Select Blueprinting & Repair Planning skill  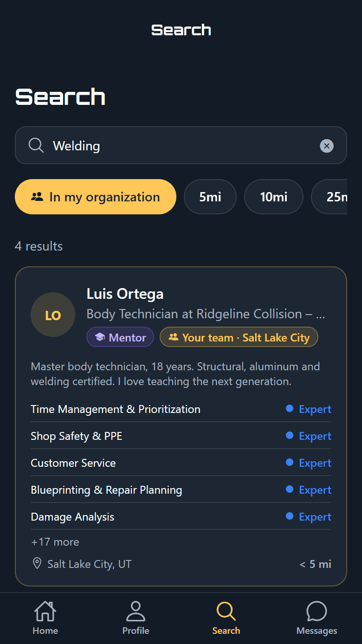click(x=106, y=490)
